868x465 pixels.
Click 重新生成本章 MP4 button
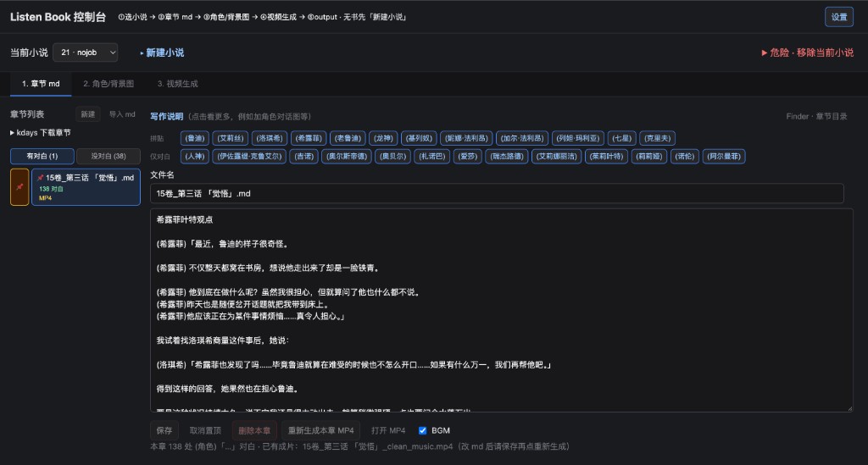(x=320, y=430)
